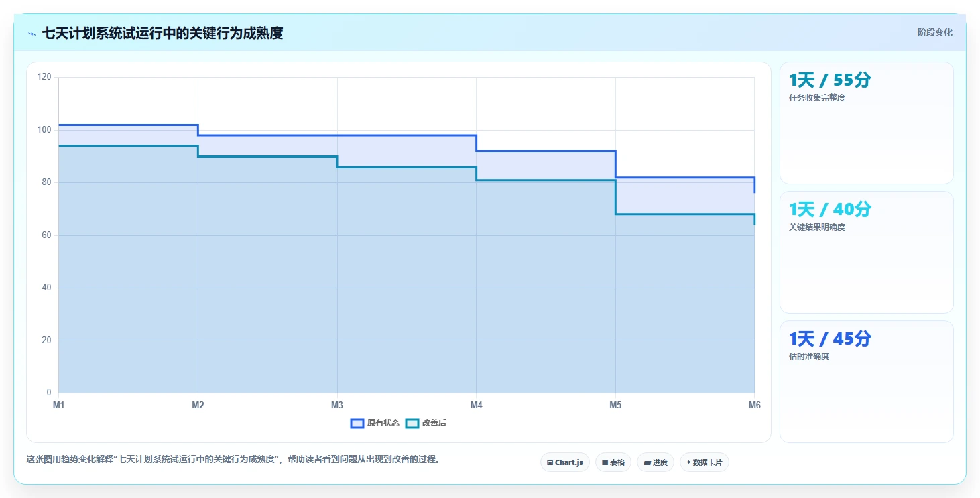980x498 pixels.
Task: Open the 估时准确度 data card
Action: [866, 381]
